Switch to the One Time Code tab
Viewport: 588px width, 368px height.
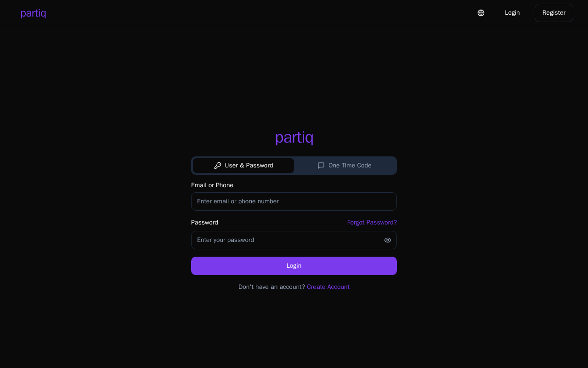(345, 166)
